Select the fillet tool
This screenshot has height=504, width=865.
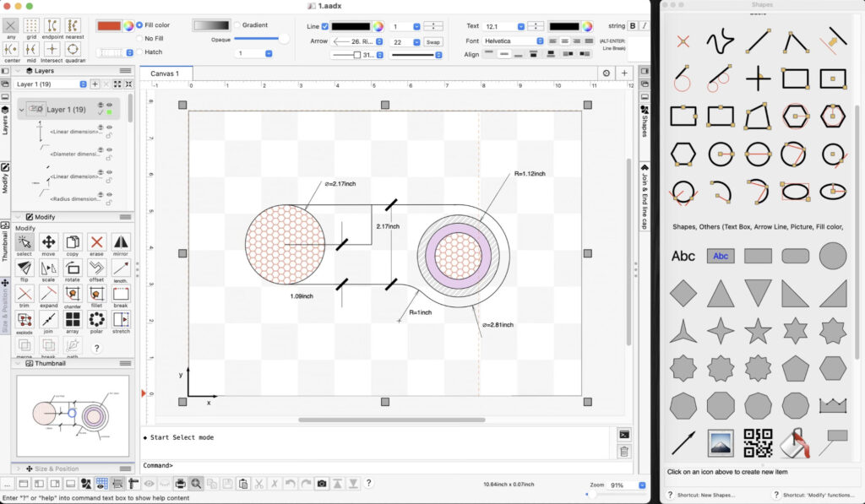(x=96, y=294)
